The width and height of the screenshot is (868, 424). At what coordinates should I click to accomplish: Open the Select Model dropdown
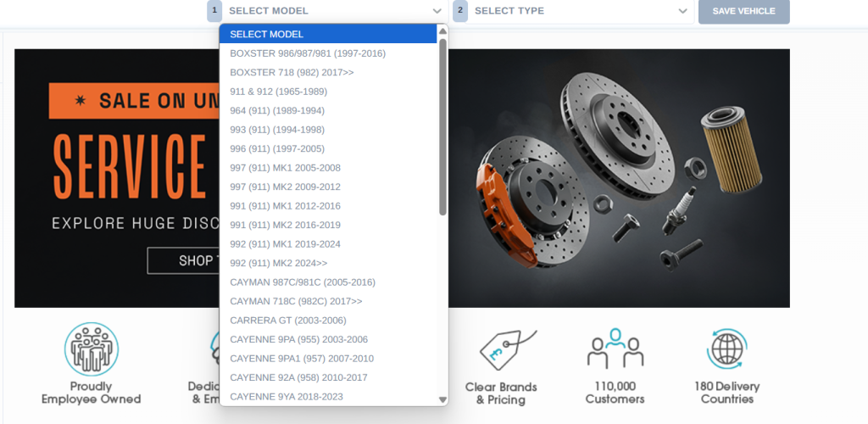pos(334,11)
